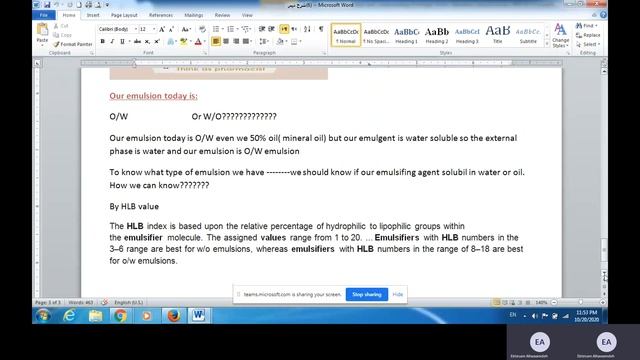Click the Change Styles button
This screenshot has height=360, width=640.
click(560, 36)
